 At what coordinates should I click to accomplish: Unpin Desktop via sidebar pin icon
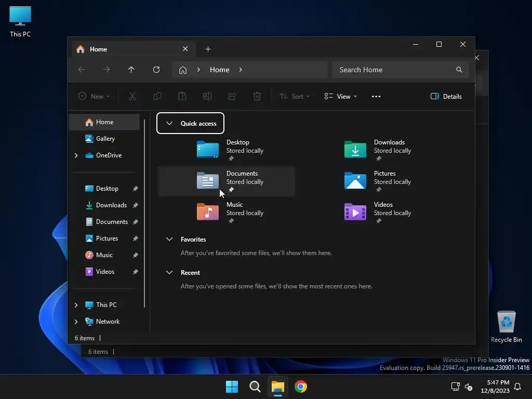(x=136, y=189)
